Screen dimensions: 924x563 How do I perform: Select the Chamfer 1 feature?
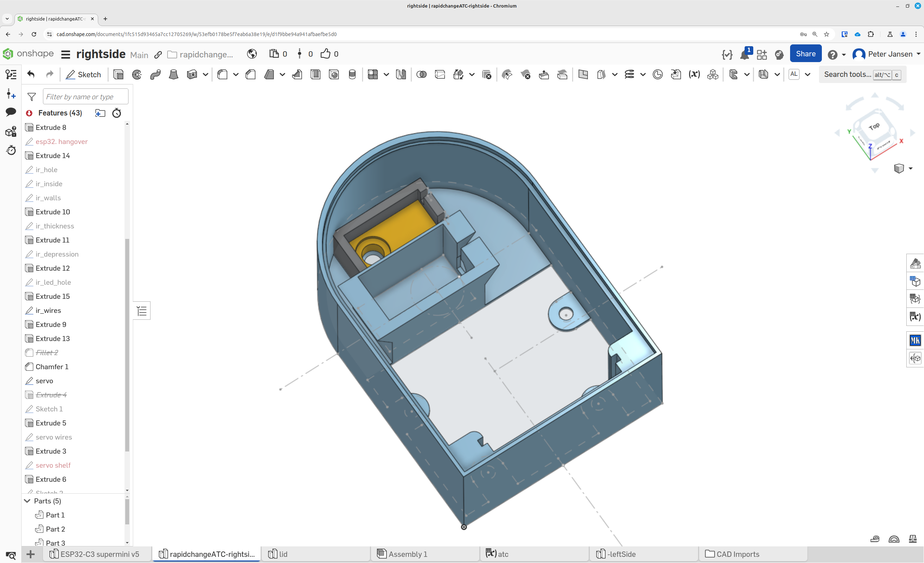[x=52, y=367]
